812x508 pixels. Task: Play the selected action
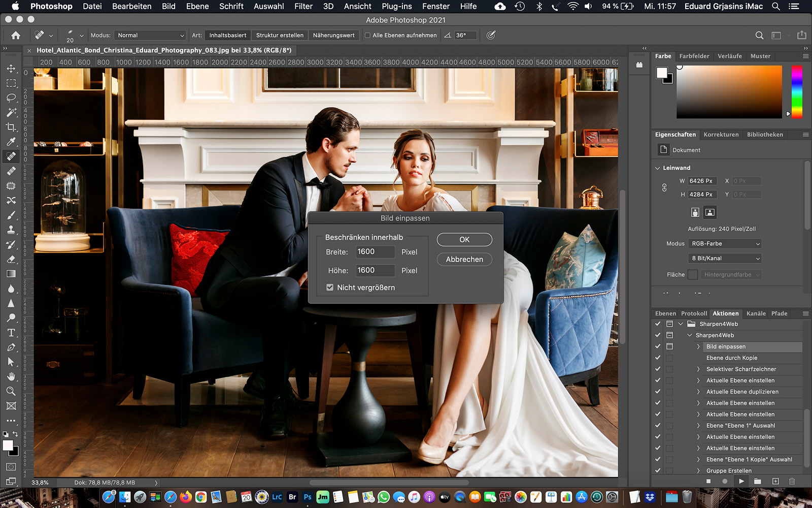click(741, 481)
